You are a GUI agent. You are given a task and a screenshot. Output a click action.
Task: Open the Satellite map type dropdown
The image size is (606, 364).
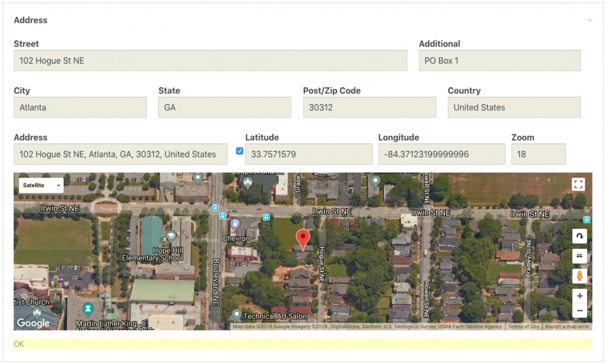pos(41,185)
